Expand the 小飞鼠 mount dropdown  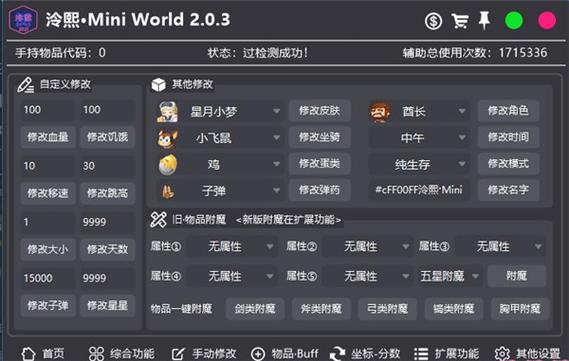click(232, 138)
